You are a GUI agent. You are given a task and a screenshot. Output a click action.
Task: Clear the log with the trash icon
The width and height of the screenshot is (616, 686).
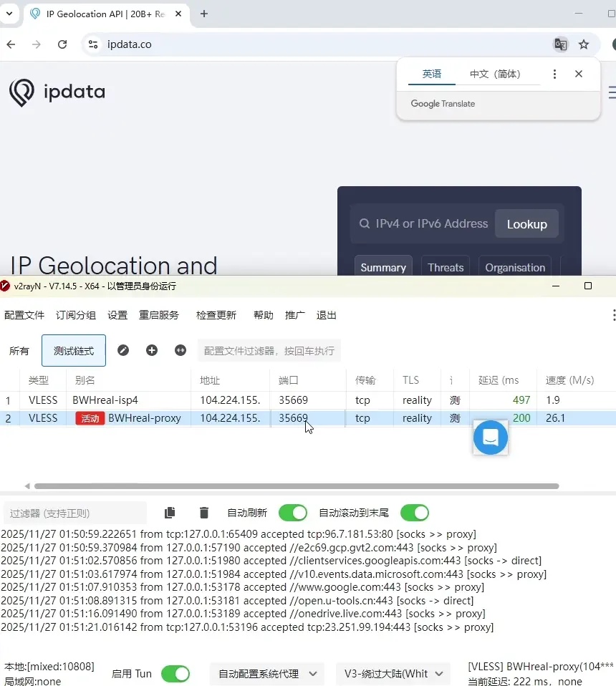tap(204, 513)
